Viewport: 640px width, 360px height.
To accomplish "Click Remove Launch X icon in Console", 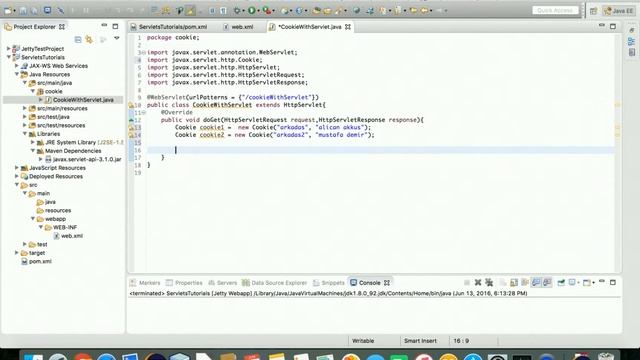I will [478, 282].
